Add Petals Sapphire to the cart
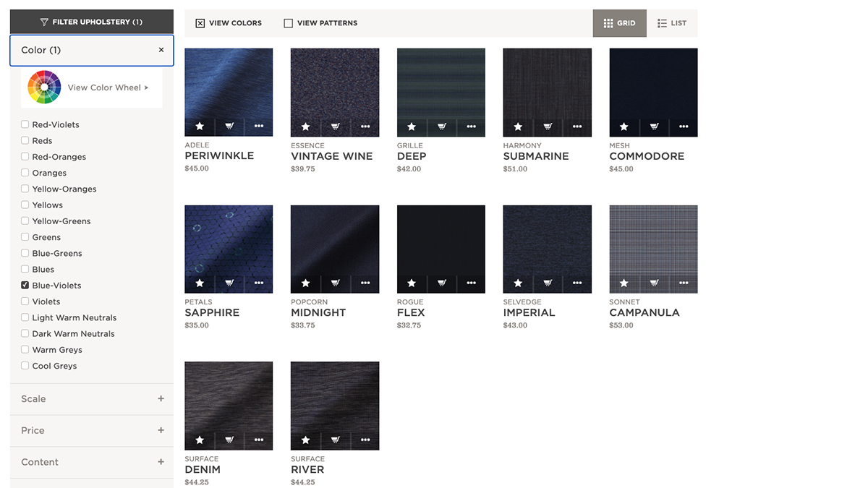The image size is (868, 488). click(229, 283)
